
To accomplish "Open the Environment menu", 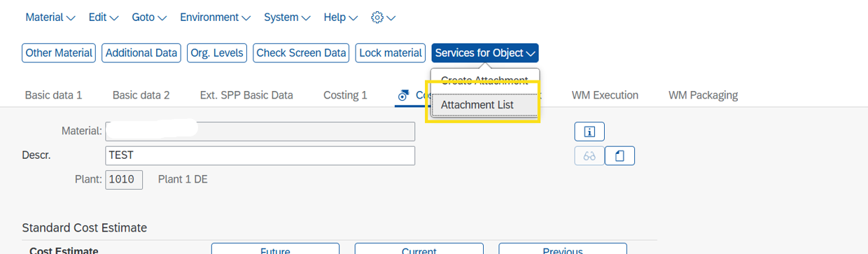I will pos(215,17).
